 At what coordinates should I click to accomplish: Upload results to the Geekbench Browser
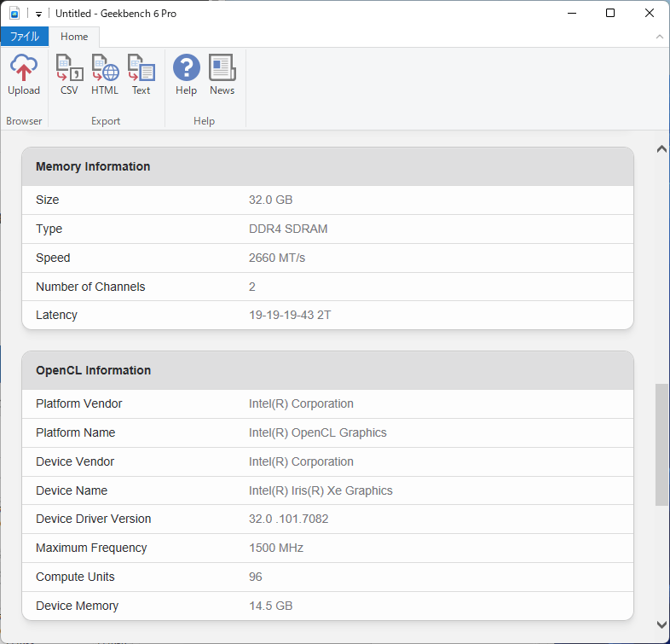tap(24, 75)
